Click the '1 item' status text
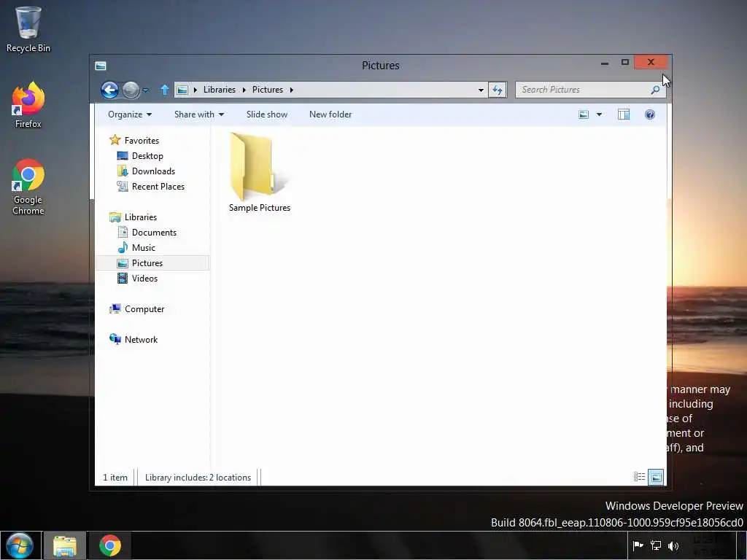 tap(115, 477)
